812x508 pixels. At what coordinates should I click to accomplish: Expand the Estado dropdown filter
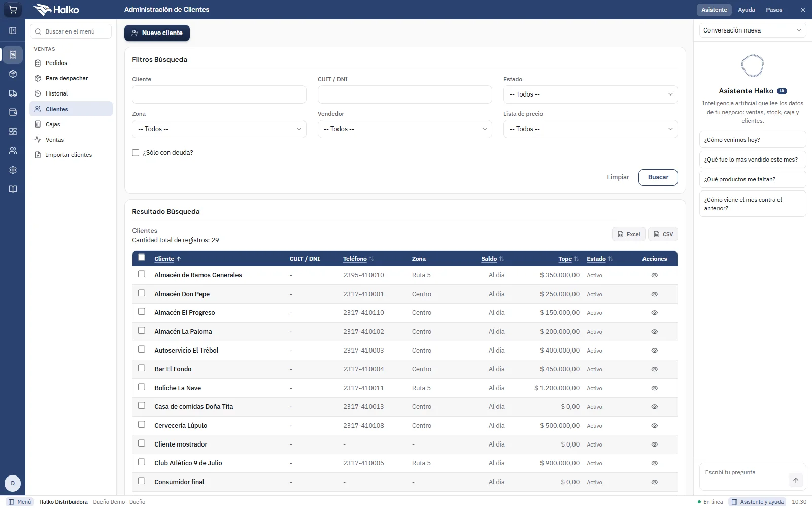pos(590,94)
